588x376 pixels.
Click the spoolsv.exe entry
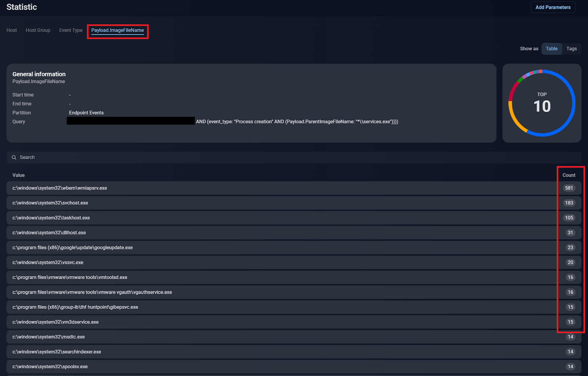50,367
